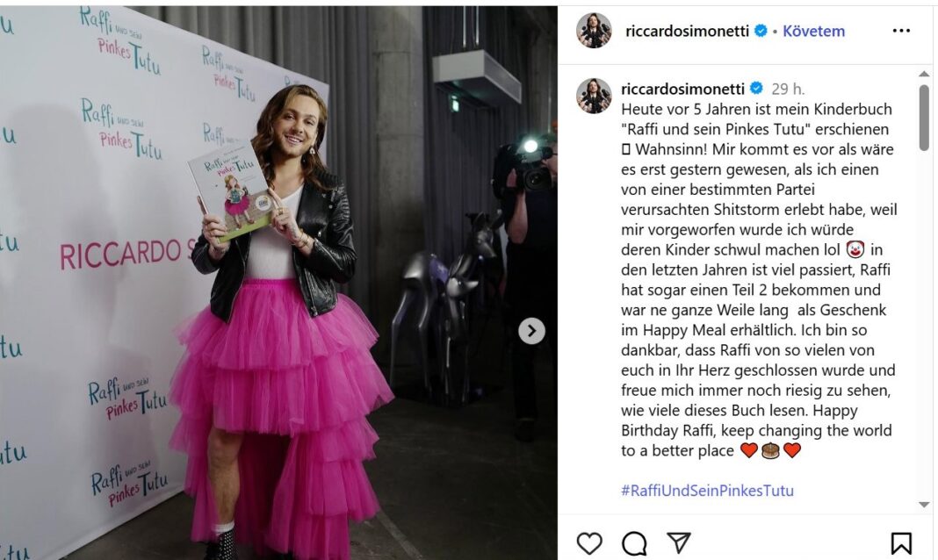This screenshot has width=938, height=560.
Task: Like the post with the heart icon
Action: [589, 543]
